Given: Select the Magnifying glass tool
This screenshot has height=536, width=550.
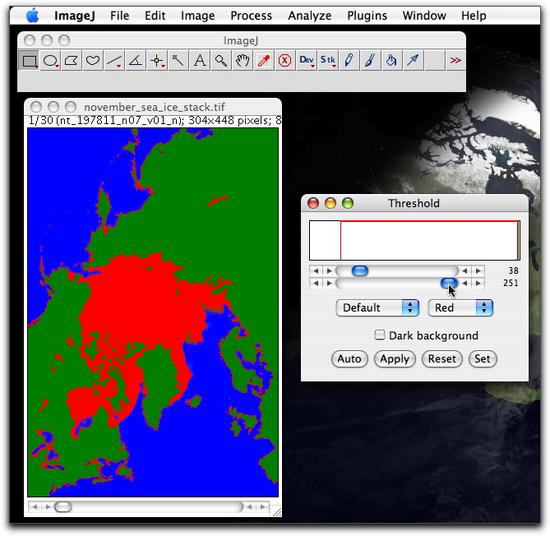Looking at the screenshot, I should 221,61.
